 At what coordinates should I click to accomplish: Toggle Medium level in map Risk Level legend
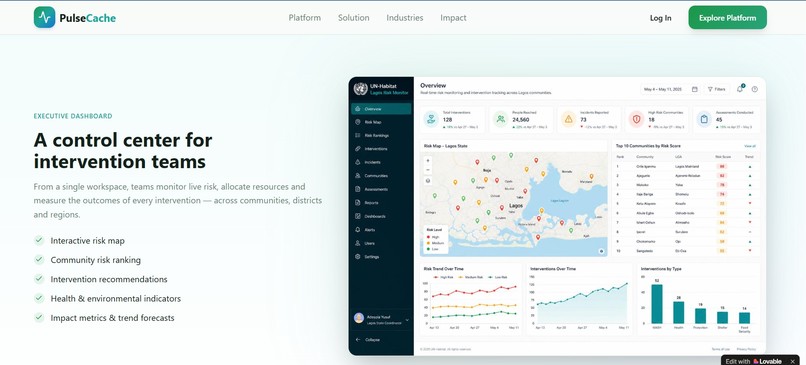coord(435,243)
